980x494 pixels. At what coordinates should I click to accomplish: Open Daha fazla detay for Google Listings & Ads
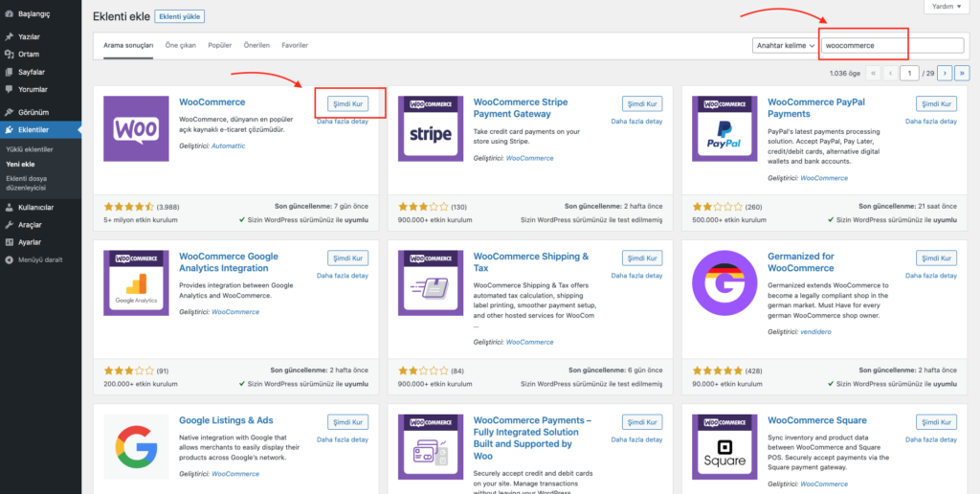[x=343, y=439]
